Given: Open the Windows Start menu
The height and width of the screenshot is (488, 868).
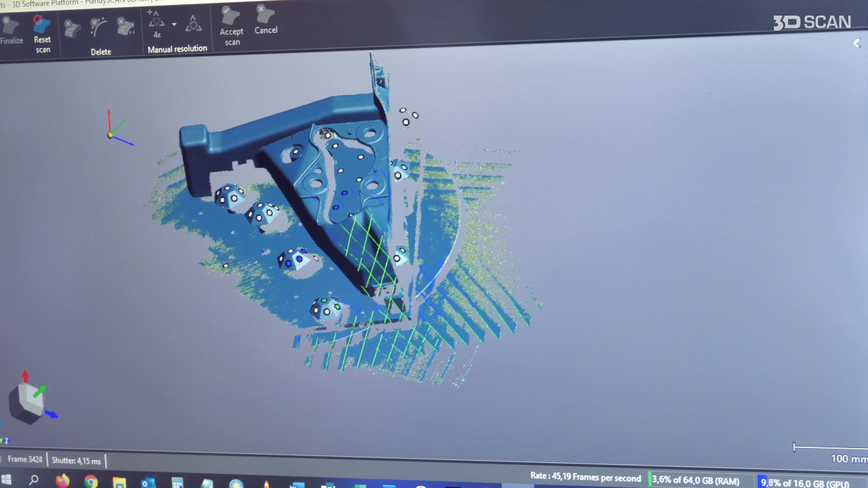Looking at the screenshot, I should point(6,480).
